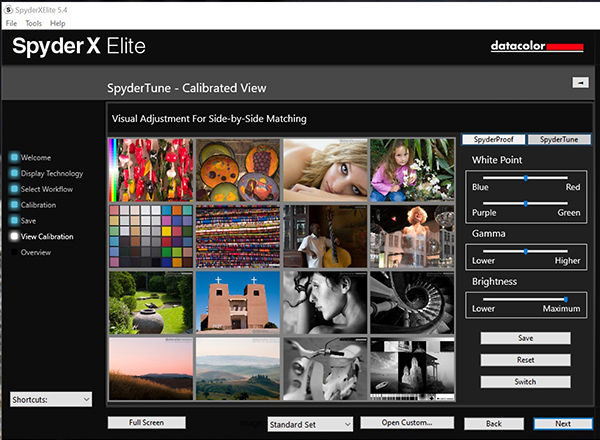Collapse panel with the minus button
Screen dimensions: 600x440
click(579, 83)
